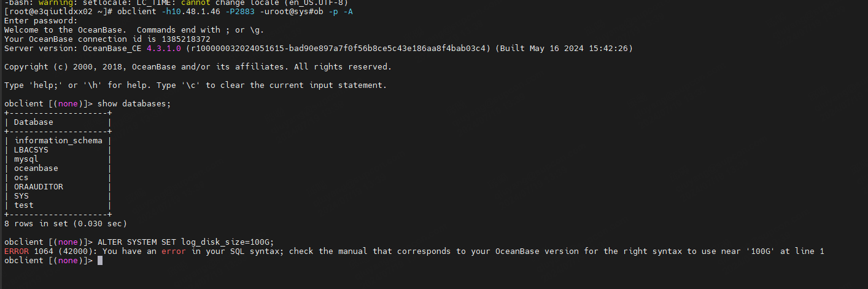The height and width of the screenshot is (289, 868).
Task: Select the 'information_schema' database row
Action: (x=58, y=141)
